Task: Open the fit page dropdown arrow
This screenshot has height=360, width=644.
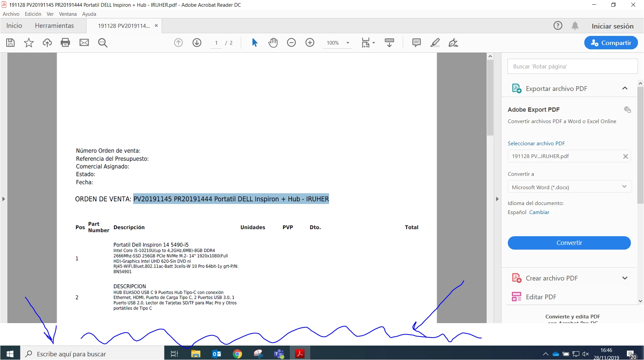Action: point(374,43)
